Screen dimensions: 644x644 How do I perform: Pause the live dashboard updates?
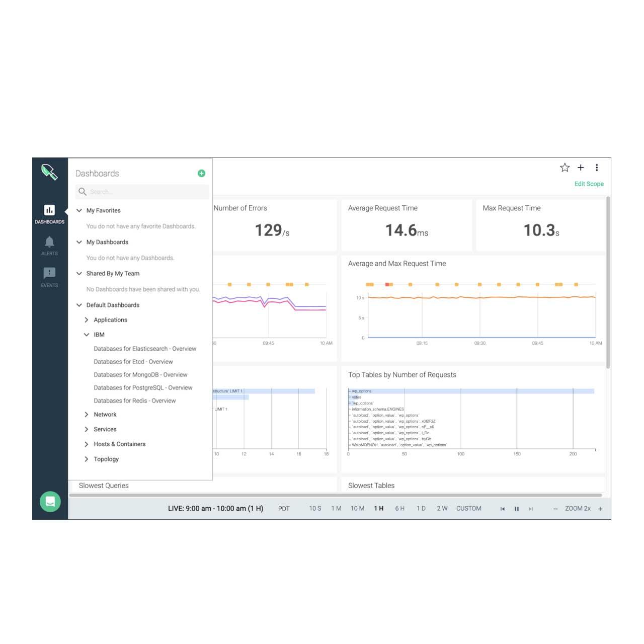(x=517, y=509)
